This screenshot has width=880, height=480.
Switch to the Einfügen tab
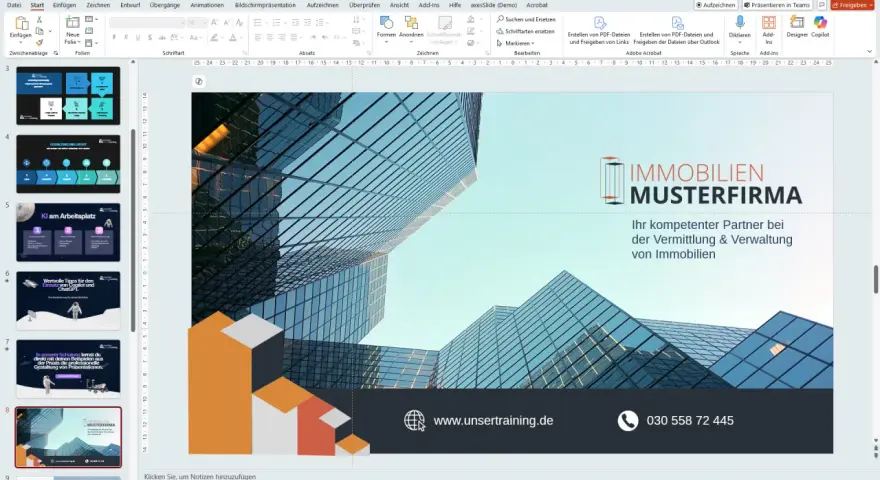tap(65, 5)
